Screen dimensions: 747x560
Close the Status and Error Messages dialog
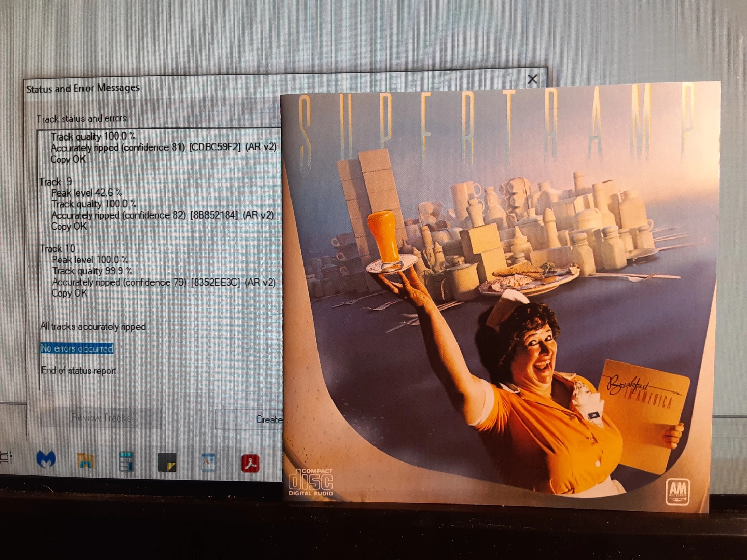[x=532, y=79]
